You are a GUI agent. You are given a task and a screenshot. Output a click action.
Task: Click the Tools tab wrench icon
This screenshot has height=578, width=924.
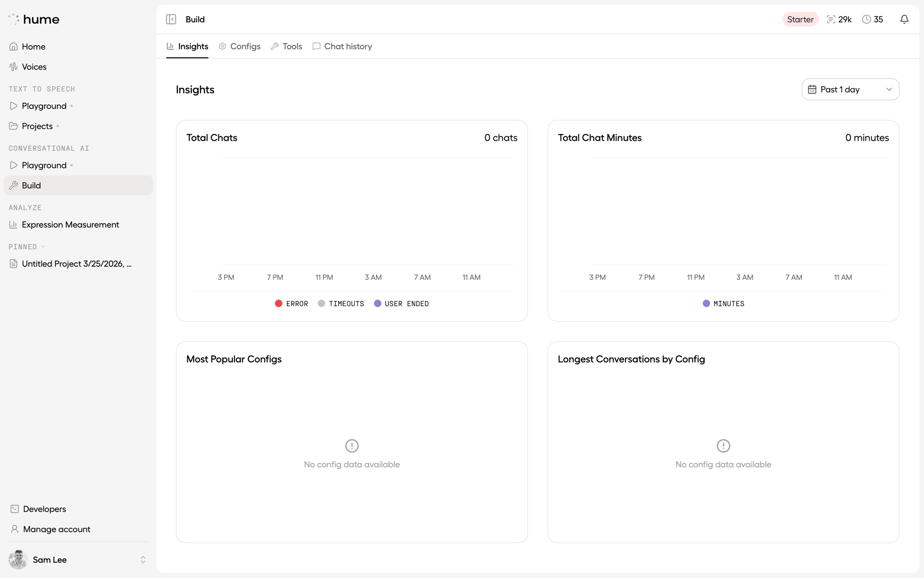(275, 46)
